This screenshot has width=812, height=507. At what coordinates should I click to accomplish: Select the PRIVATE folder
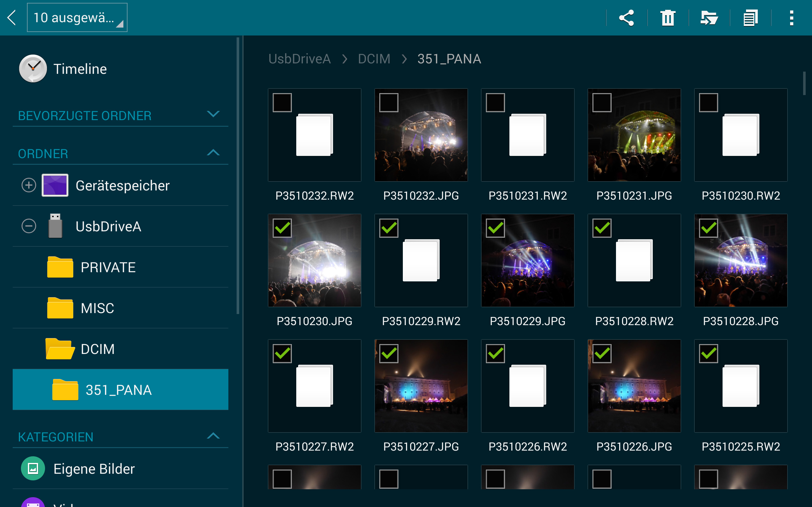[x=108, y=267]
